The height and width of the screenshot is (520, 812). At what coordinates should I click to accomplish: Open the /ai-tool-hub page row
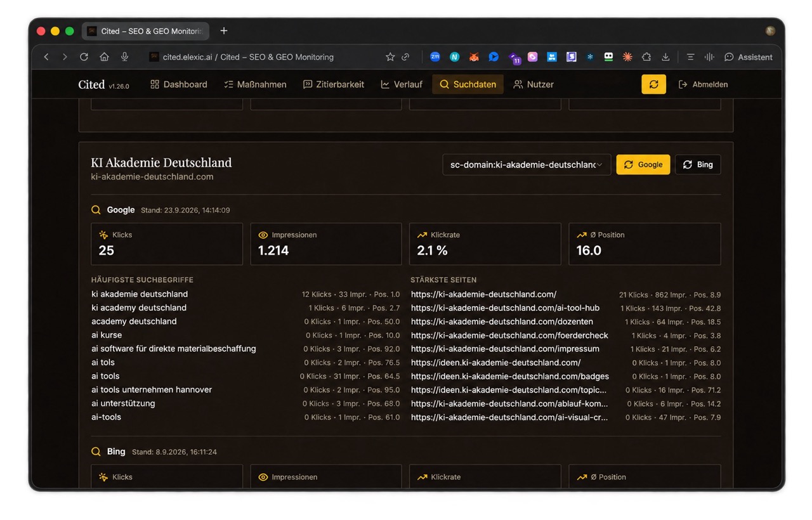pyautogui.click(x=566, y=308)
